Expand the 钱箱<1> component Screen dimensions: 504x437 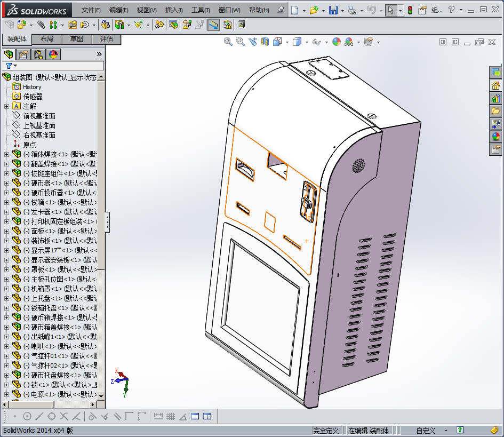click(x=6, y=202)
